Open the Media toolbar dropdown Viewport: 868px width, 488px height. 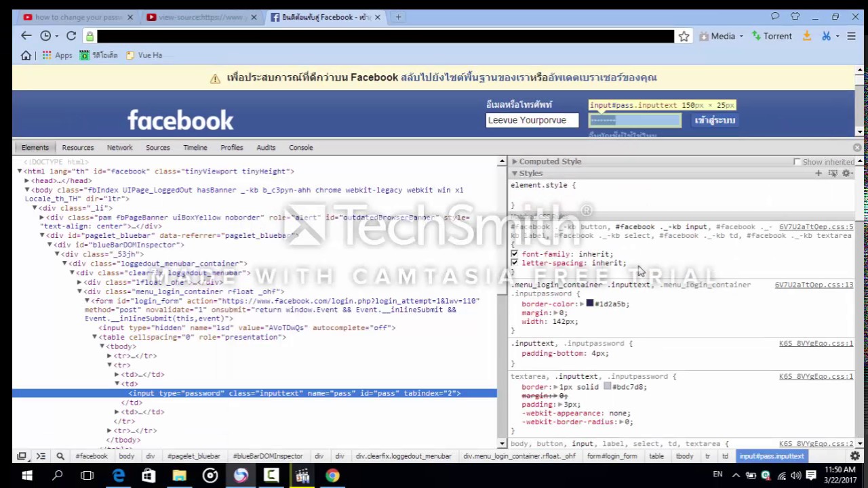tap(722, 36)
